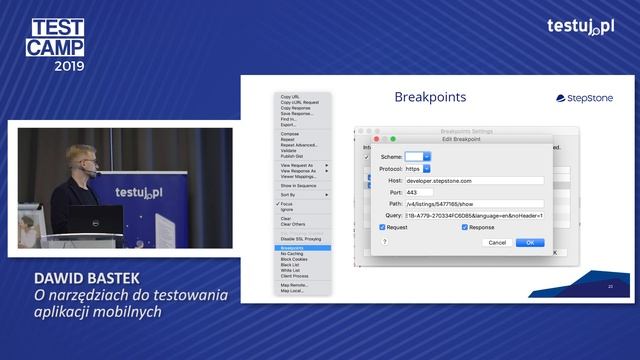Click the Cancel button
Viewport: 640px width, 360px height.
(x=497, y=242)
